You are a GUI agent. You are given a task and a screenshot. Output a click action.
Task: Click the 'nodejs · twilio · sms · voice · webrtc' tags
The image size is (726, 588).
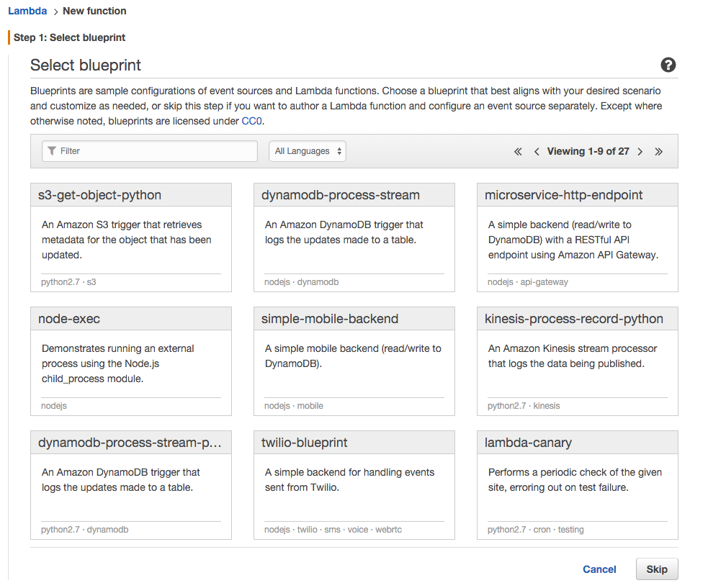pos(333,529)
